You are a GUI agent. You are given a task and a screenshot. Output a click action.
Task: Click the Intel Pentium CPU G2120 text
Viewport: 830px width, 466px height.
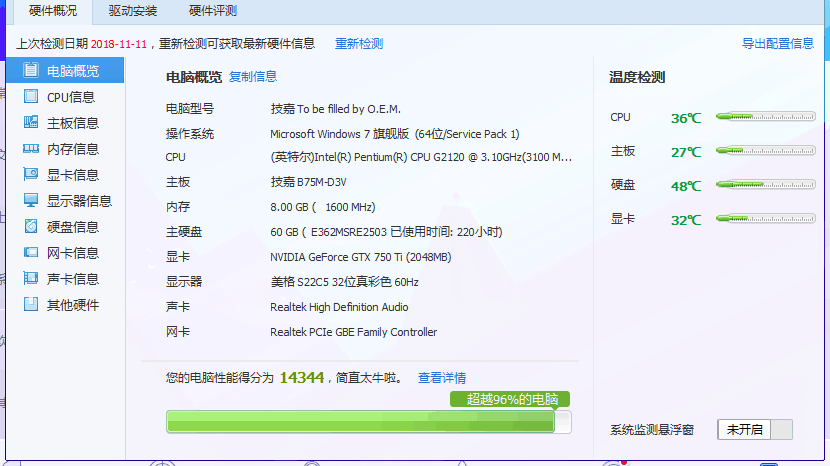tap(421, 157)
